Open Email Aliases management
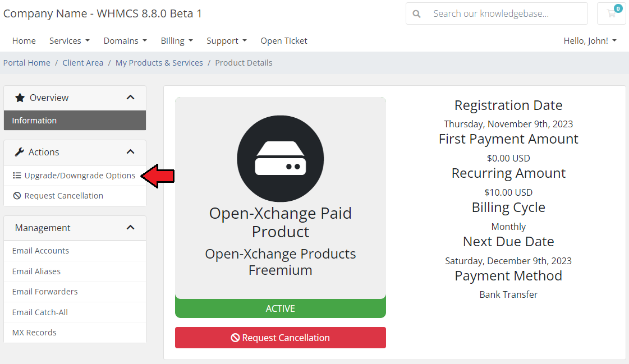 (75, 271)
